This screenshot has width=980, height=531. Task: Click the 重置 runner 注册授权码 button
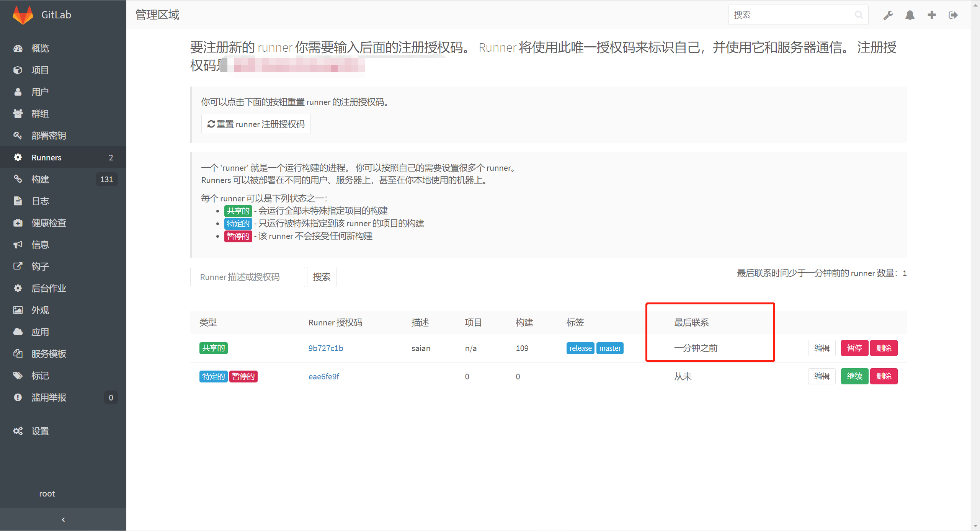tap(256, 124)
